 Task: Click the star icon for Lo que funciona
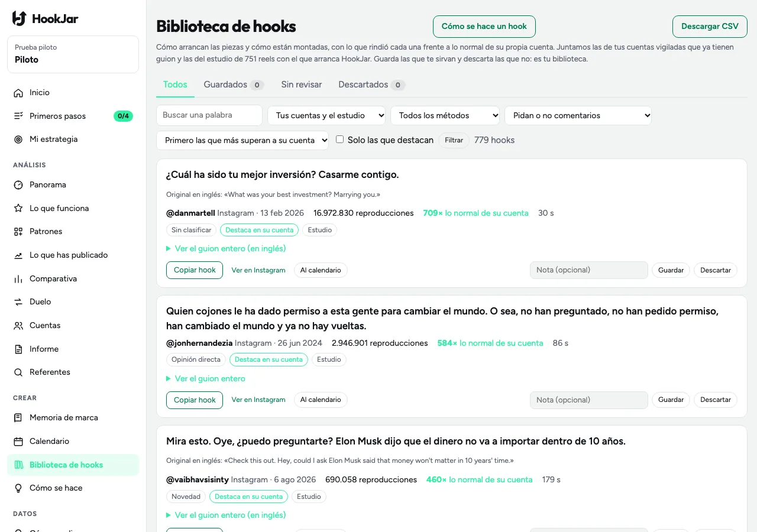click(18, 209)
